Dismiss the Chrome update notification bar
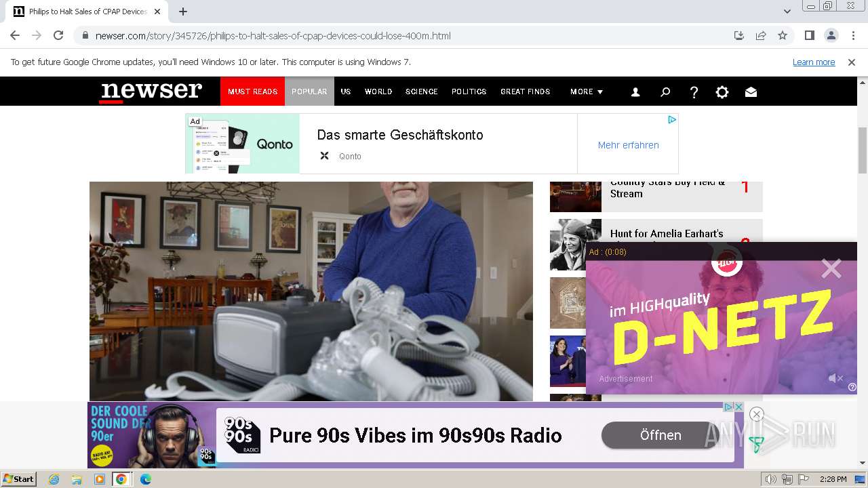The width and height of the screenshot is (868, 488). coord(852,62)
